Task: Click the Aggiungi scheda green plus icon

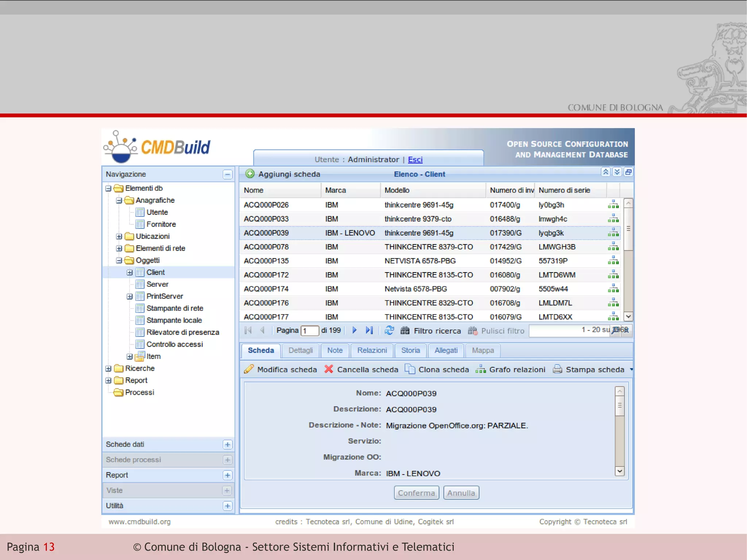Action: point(250,174)
